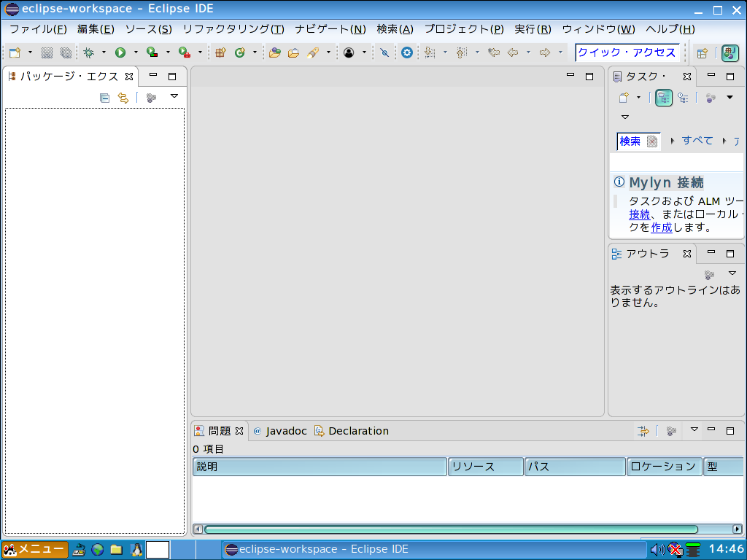The width and height of the screenshot is (747, 560).
Task: Click the ロケーション column header
Action: (664, 467)
